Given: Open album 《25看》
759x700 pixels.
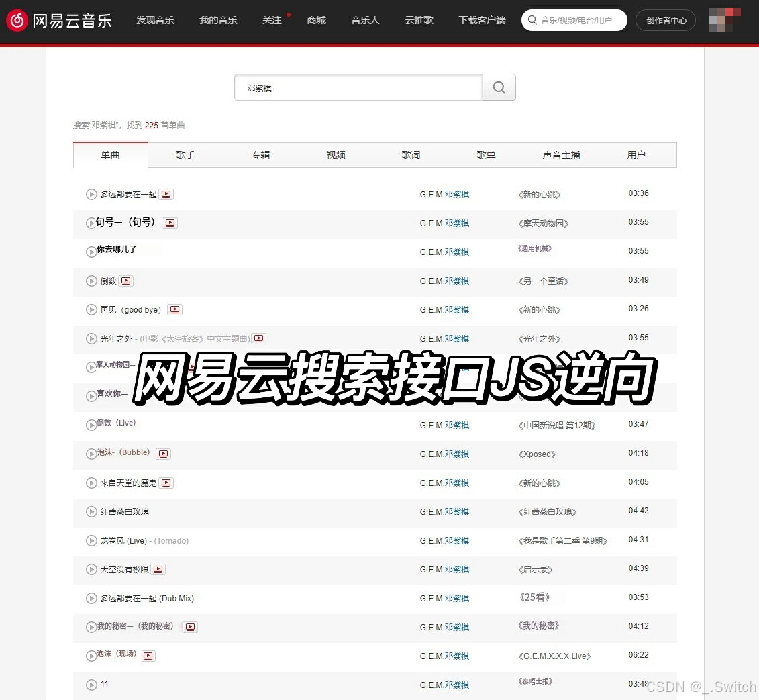Looking at the screenshot, I should point(534,597).
